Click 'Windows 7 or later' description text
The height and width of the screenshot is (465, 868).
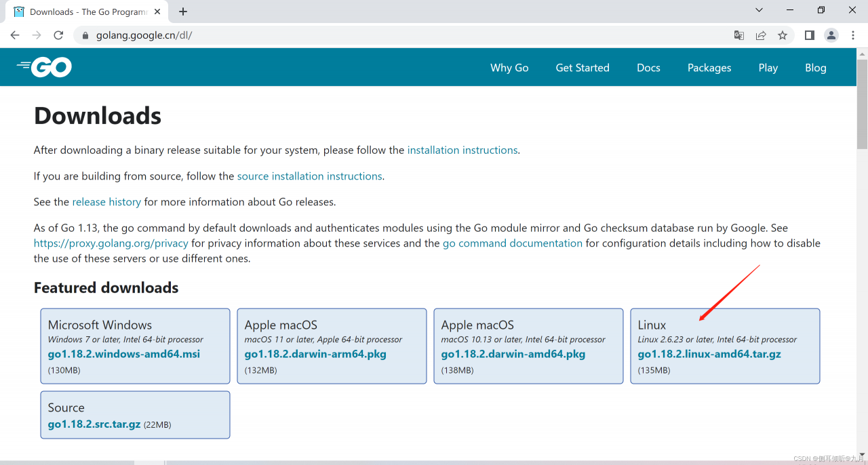point(125,340)
